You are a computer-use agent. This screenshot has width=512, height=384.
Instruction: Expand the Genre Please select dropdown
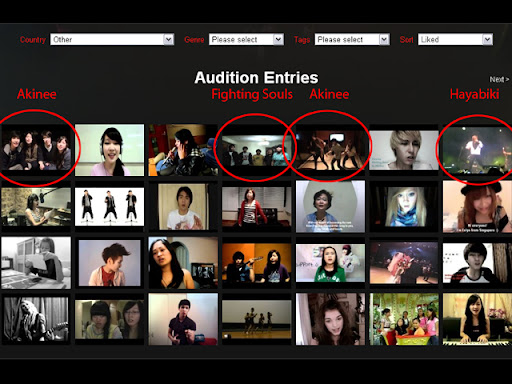point(246,39)
